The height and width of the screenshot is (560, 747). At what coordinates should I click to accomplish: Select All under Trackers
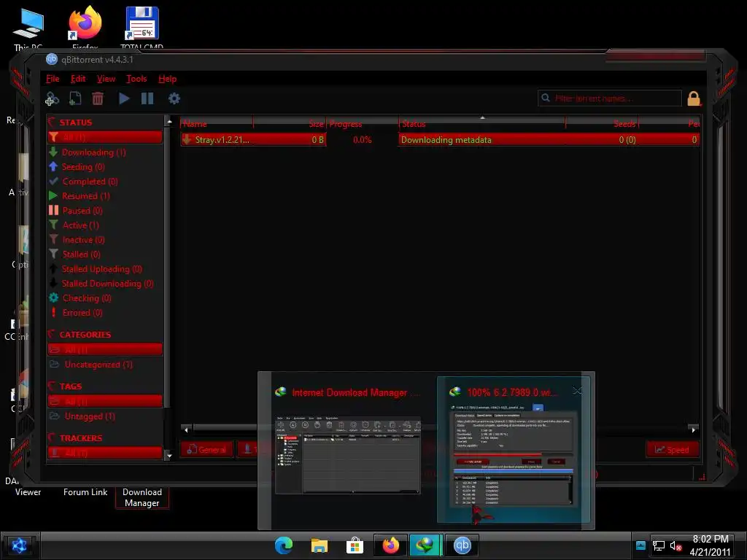[105, 453]
